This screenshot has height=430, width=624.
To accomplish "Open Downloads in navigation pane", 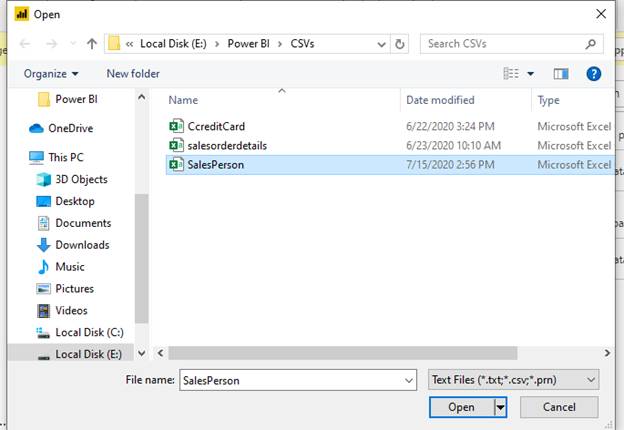I will click(82, 245).
